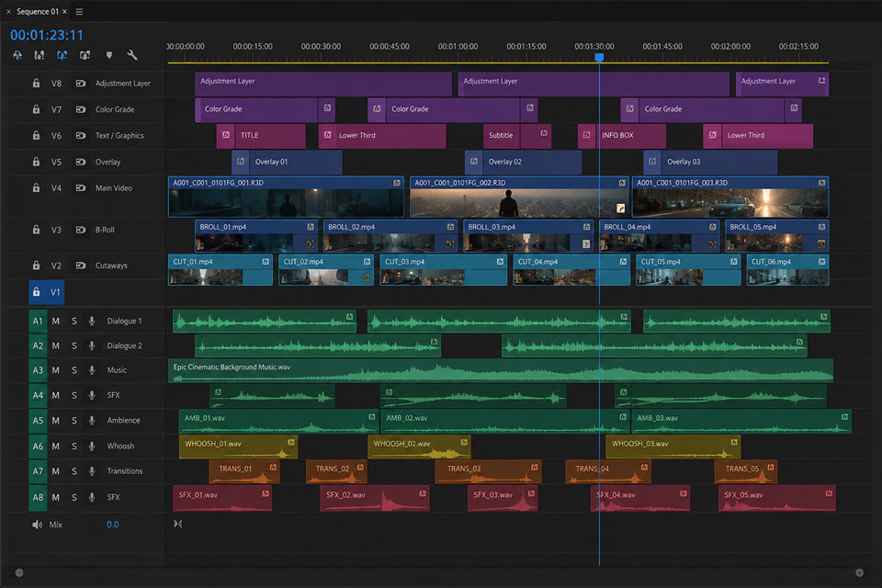This screenshot has width=882, height=588.
Task: Select the SFX_05.wav audio clip
Action: point(777,498)
